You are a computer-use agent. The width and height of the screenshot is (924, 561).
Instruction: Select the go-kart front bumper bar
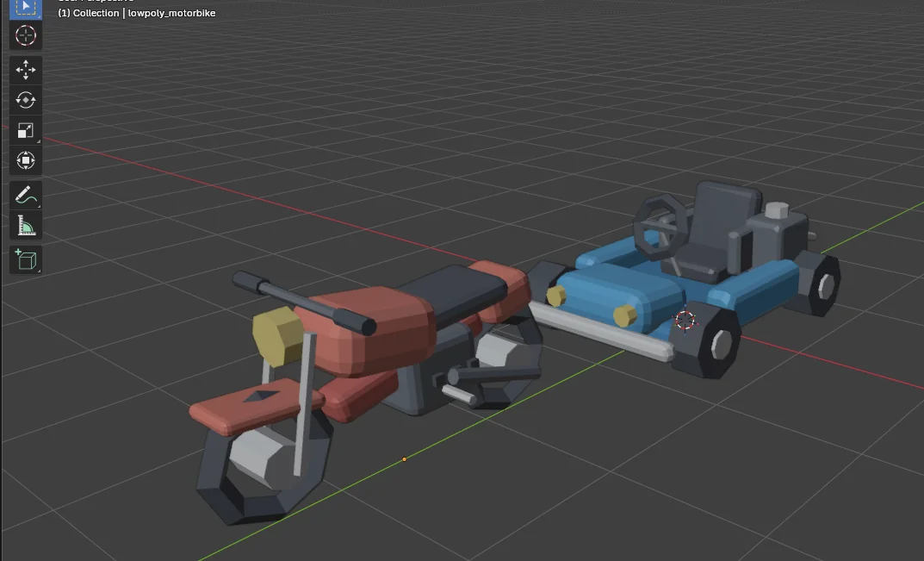click(x=601, y=331)
